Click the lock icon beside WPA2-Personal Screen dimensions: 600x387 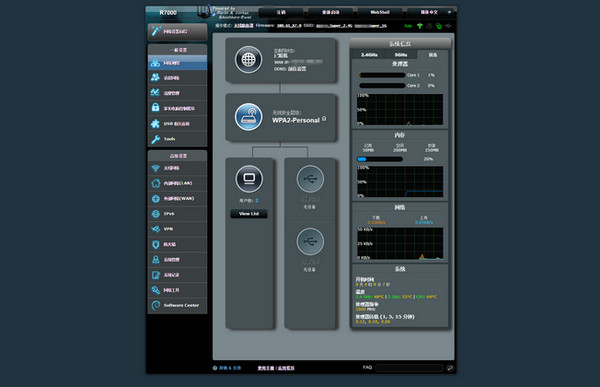click(324, 119)
